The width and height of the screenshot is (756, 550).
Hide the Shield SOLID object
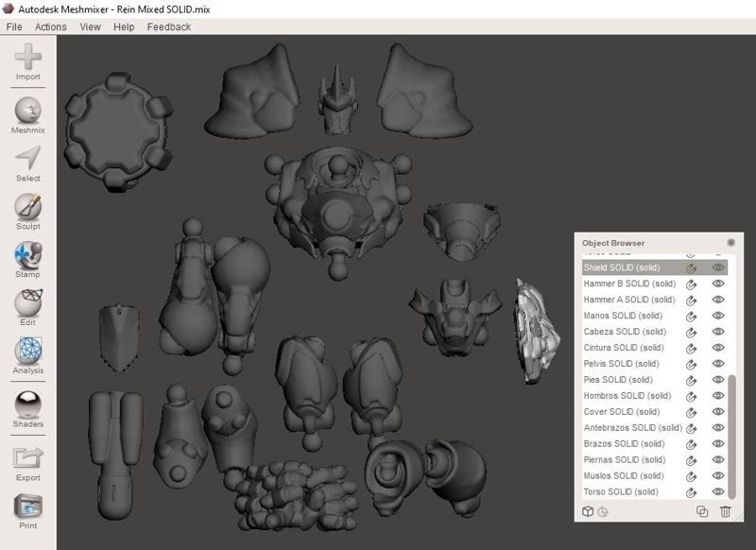coord(718,267)
